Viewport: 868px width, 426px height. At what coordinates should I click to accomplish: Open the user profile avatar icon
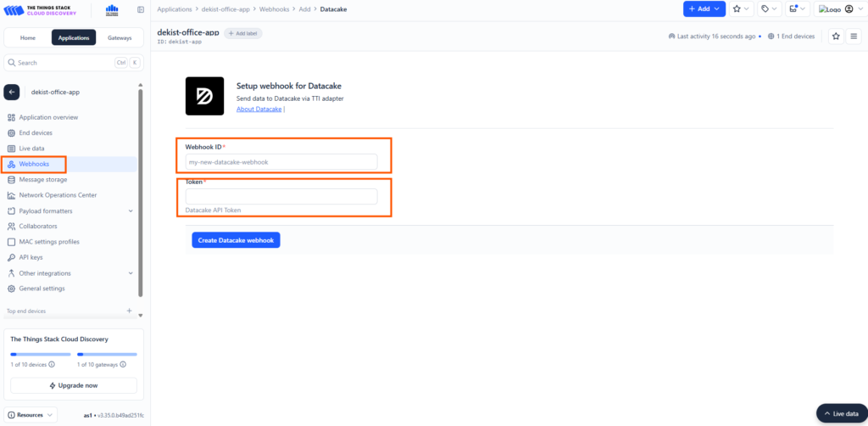click(849, 8)
